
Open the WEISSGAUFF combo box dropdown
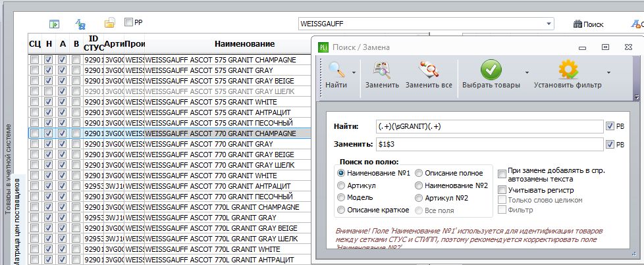click(x=549, y=24)
